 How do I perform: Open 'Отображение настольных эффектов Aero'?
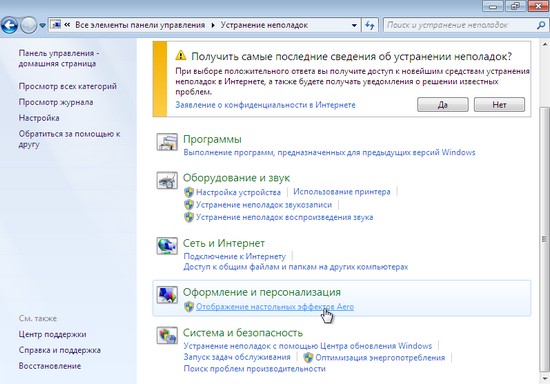(x=275, y=307)
